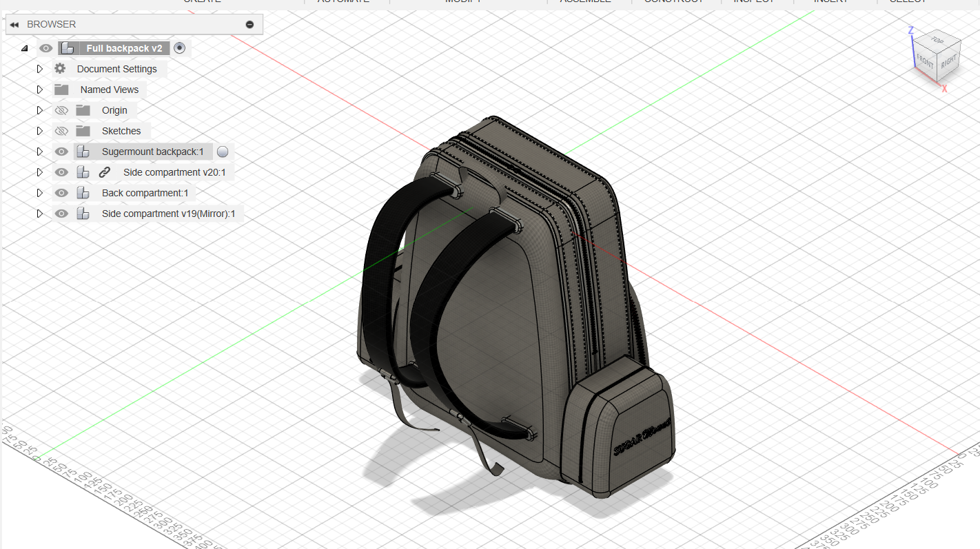Expand the Sketches folder
This screenshot has width=980, height=549.
coord(39,131)
